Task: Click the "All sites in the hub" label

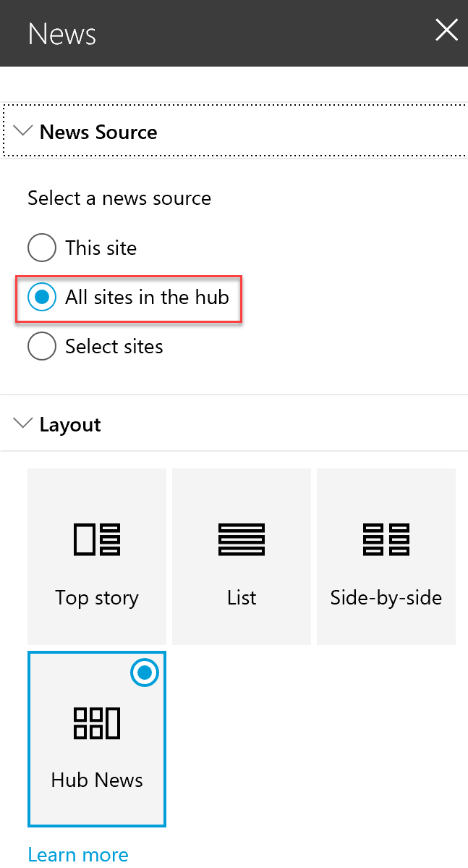Action: coord(147,298)
